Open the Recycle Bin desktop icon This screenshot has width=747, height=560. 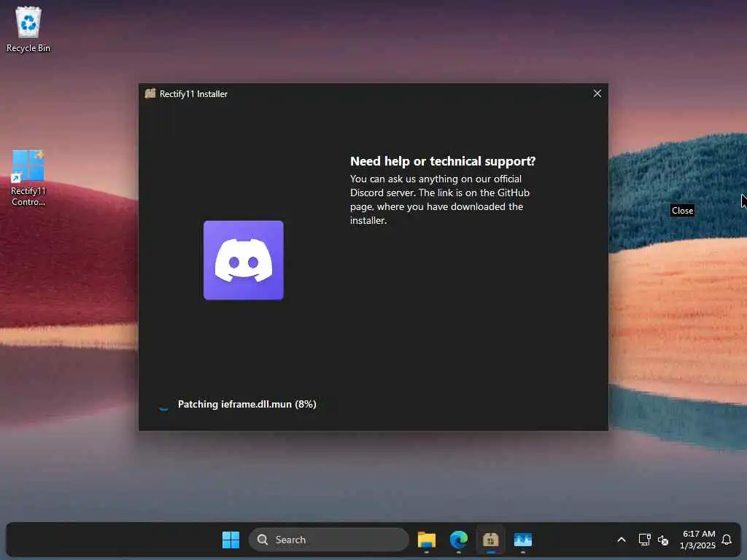click(x=28, y=29)
